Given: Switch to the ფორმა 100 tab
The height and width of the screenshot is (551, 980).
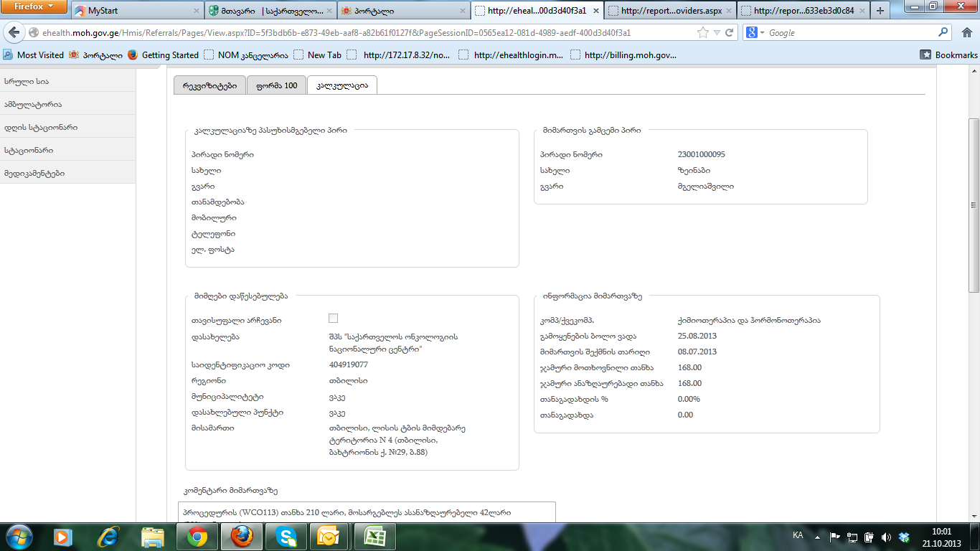Looking at the screenshot, I should [x=276, y=85].
